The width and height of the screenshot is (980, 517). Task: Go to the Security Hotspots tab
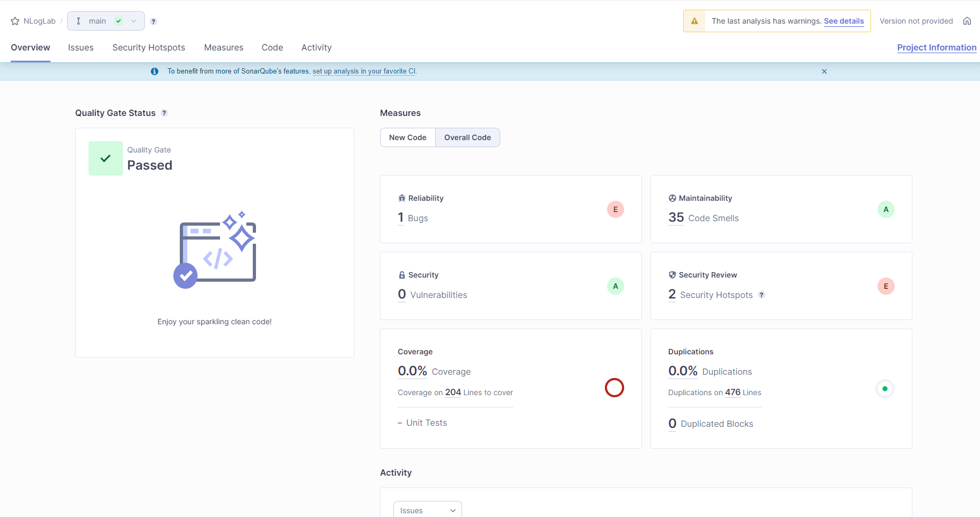click(149, 48)
